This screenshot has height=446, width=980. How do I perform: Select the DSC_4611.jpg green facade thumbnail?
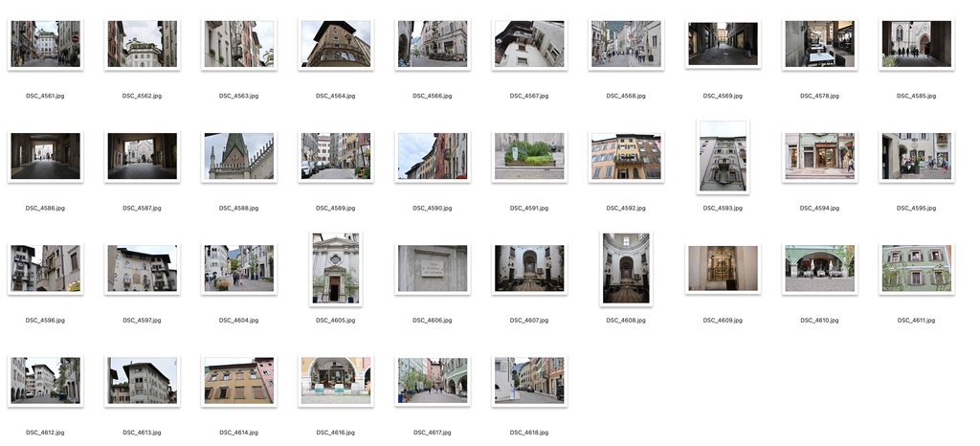pos(917,269)
